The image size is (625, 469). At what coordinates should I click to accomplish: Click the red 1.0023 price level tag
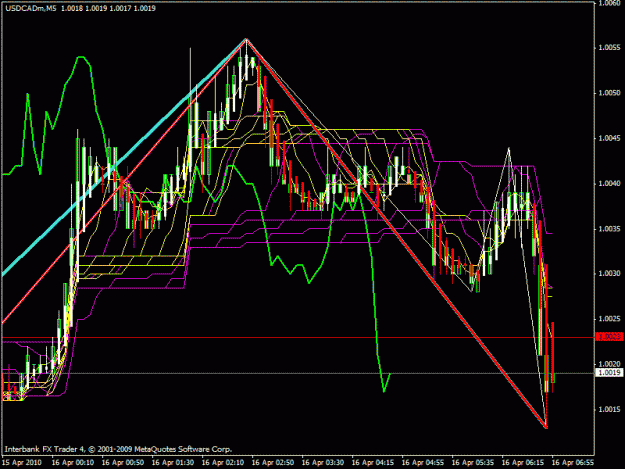(x=609, y=337)
